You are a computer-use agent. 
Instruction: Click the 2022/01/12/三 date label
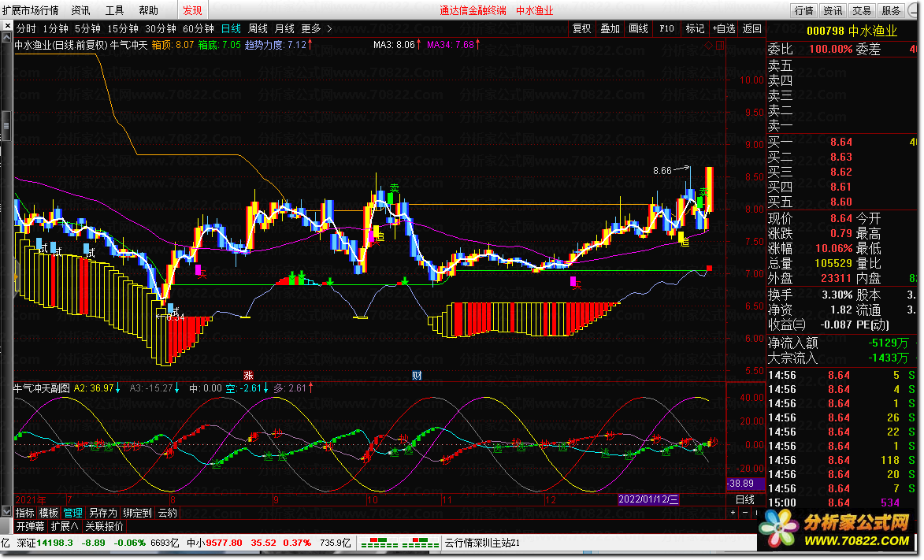(x=648, y=499)
